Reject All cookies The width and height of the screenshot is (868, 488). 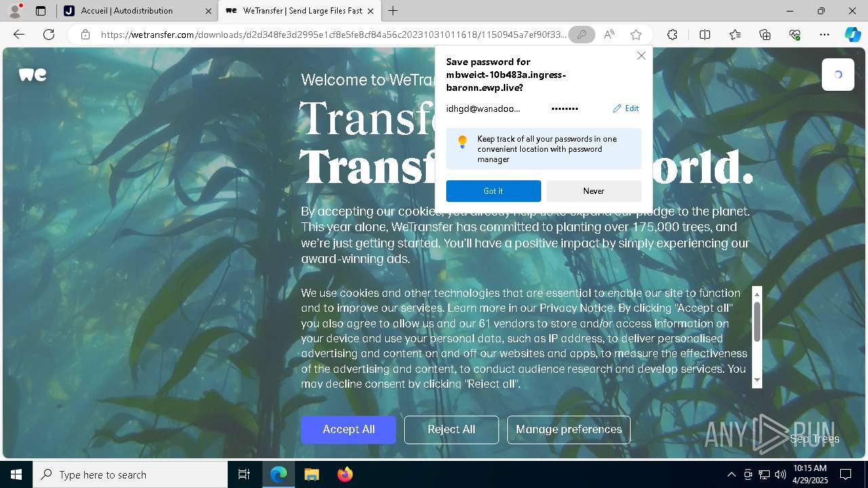click(x=452, y=430)
